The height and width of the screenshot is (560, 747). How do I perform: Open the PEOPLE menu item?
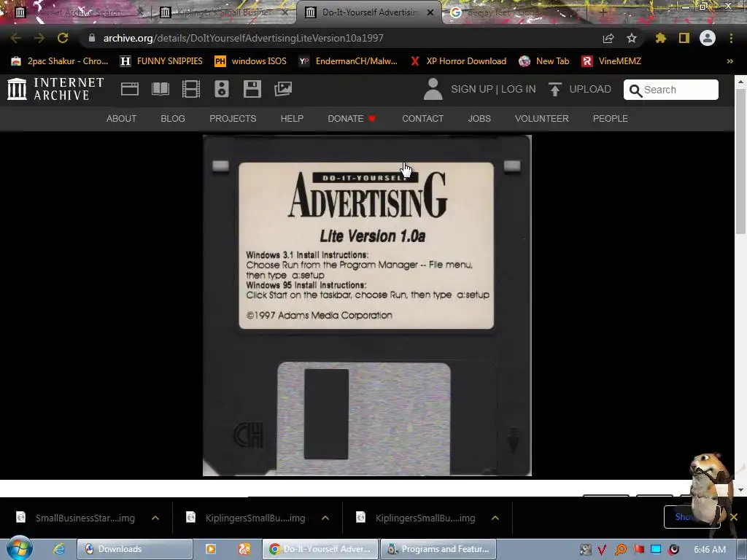611,119
